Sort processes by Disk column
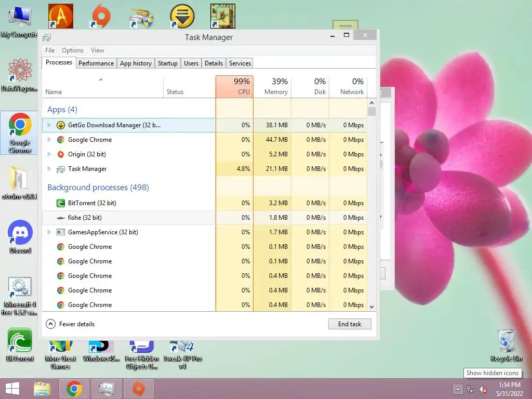This screenshot has width=532, height=399. 310,87
